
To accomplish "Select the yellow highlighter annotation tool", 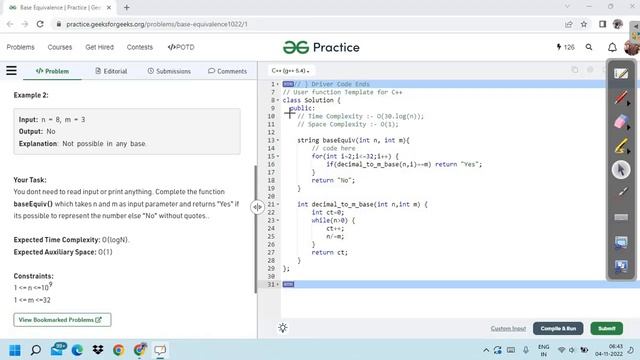I will 621,146.
